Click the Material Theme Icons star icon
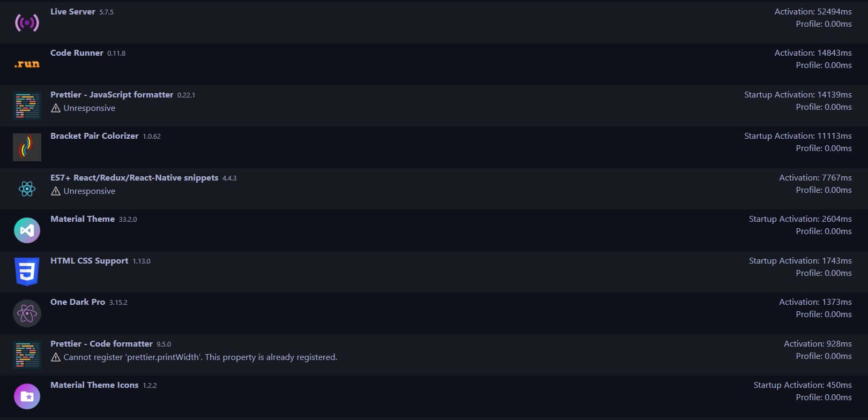Screen dimensions: 868x420 27,396
